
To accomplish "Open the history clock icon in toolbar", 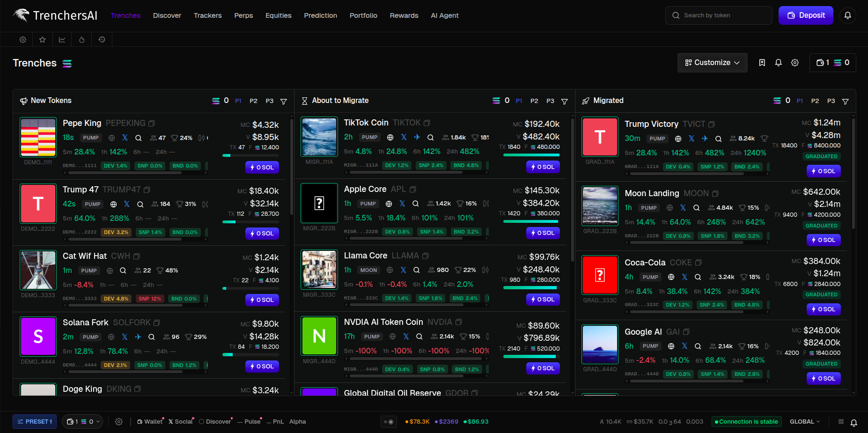I will pos(102,40).
